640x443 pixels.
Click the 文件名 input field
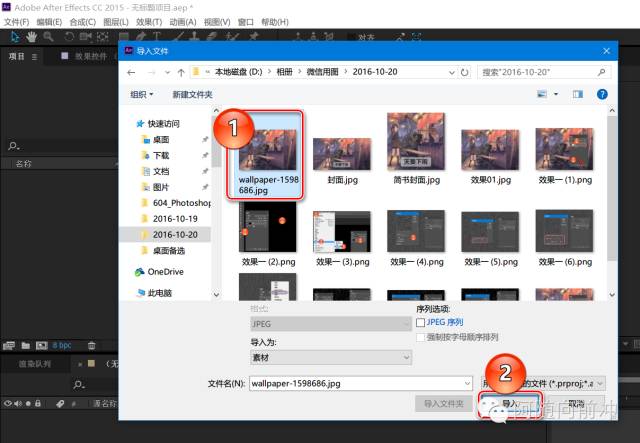coord(360,383)
